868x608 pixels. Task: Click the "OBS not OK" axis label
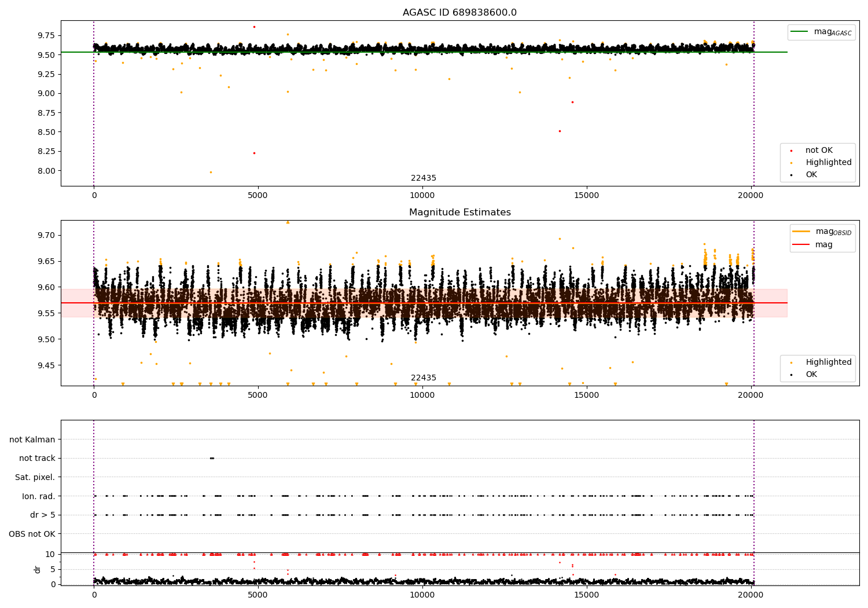(x=32, y=534)
